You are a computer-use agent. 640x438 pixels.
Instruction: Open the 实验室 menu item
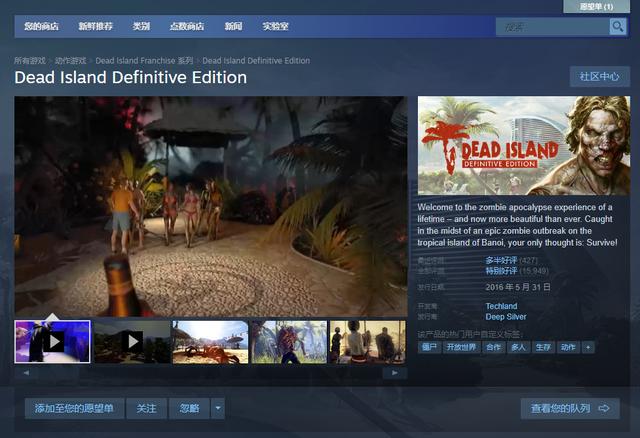(x=276, y=27)
